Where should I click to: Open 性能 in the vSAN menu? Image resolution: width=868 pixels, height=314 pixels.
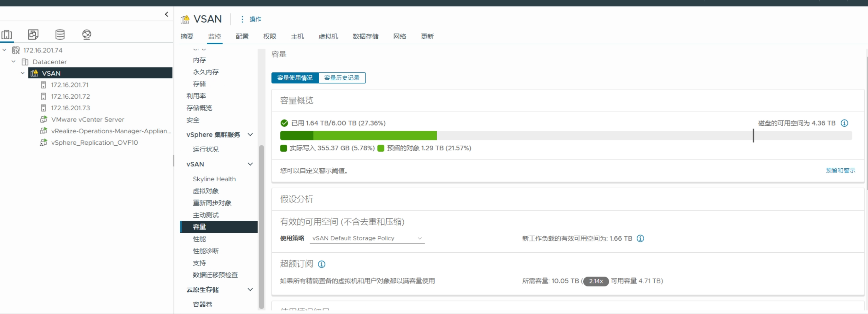199,239
